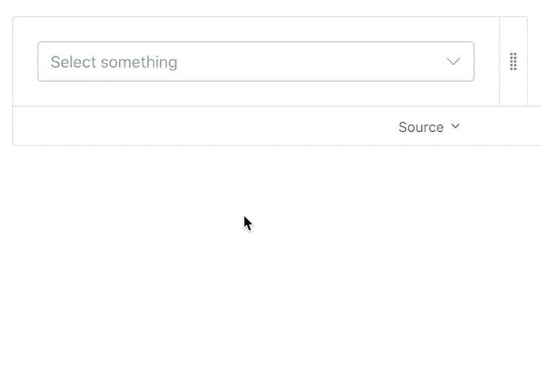Image resolution: width=541 pixels, height=392 pixels.
Task: Collapse the Source picker
Action: point(429,126)
